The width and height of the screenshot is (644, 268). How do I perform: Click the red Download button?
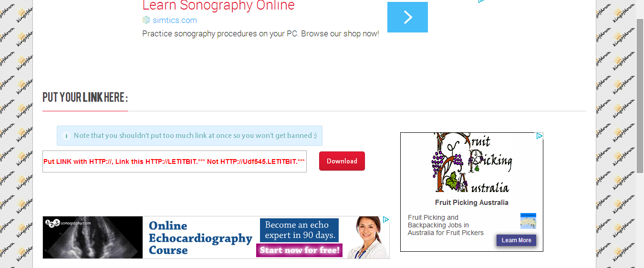pyautogui.click(x=342, y=161)
